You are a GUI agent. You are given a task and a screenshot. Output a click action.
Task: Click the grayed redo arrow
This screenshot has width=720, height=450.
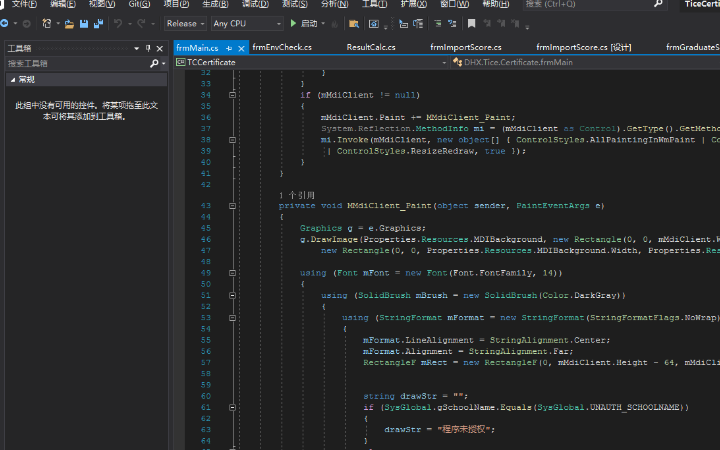(x=141, y=23)
